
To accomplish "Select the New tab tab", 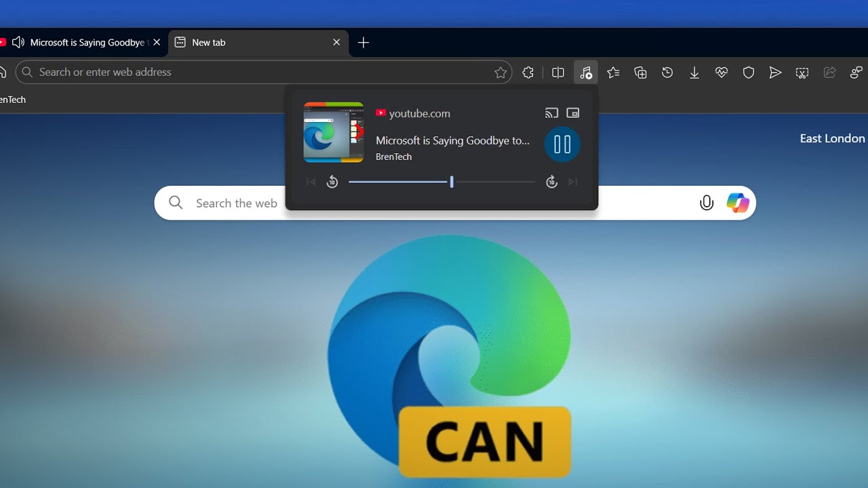I will (258, 42).
